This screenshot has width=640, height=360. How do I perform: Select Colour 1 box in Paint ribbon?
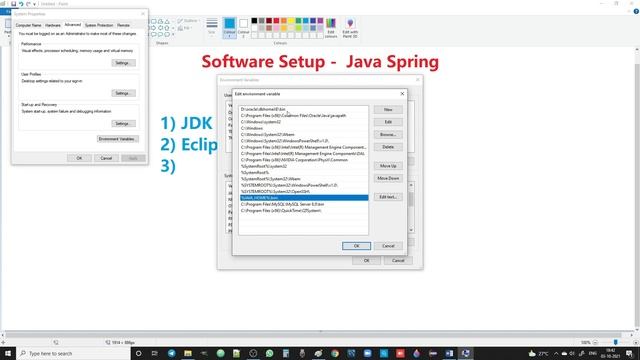point(229,27)
